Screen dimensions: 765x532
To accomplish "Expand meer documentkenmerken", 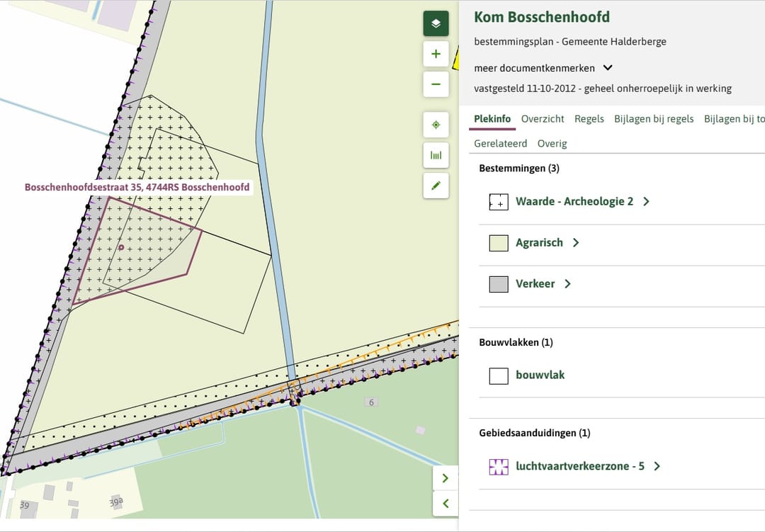I will [607, 68].
